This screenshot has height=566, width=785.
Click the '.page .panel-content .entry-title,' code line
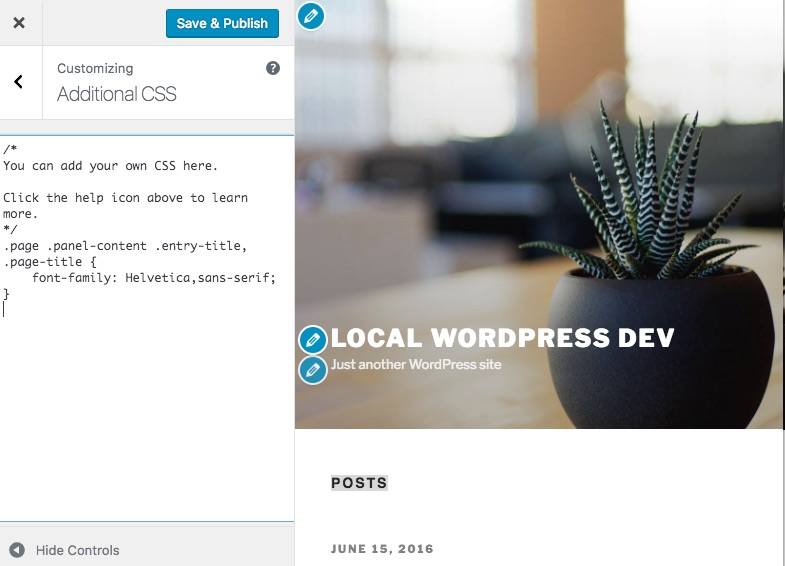coord(125,246)
